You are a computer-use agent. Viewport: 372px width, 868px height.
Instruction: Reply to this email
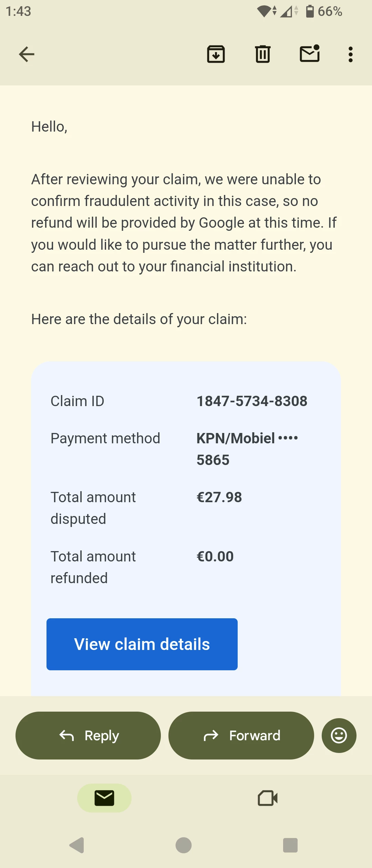pos(88,735)
